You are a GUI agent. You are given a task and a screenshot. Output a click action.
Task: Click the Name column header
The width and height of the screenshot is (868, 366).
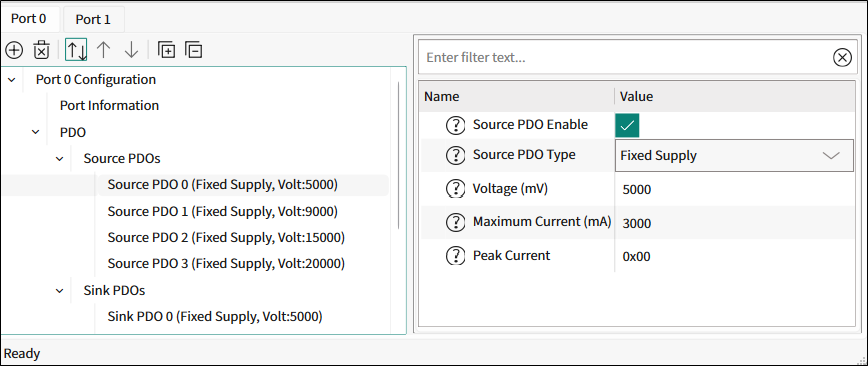coord(516,96)
